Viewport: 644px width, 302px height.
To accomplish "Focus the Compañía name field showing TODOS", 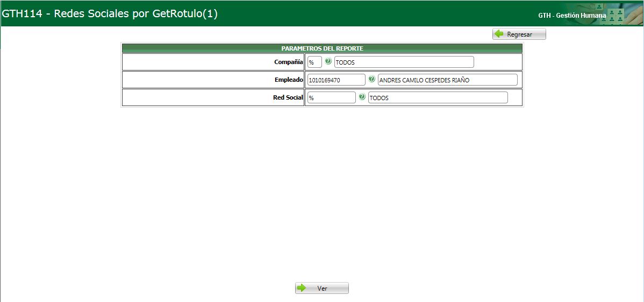I will (x=404, y=62).
